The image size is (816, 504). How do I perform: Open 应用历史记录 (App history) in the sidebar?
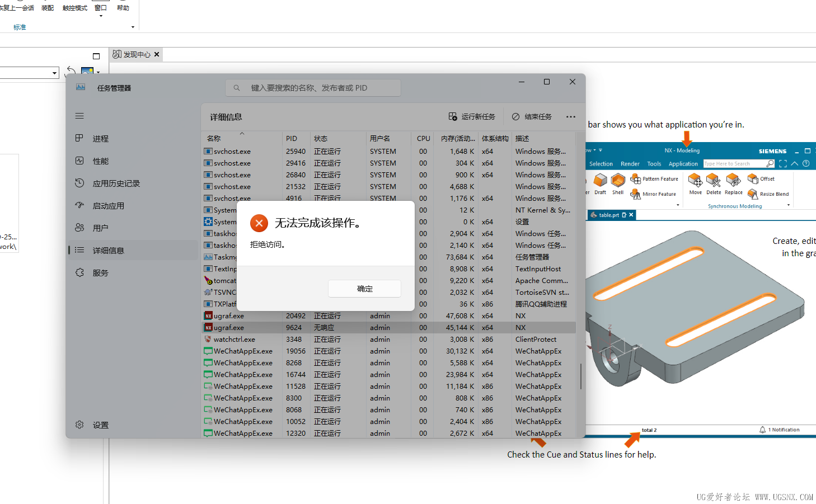[x=116, y=183]
